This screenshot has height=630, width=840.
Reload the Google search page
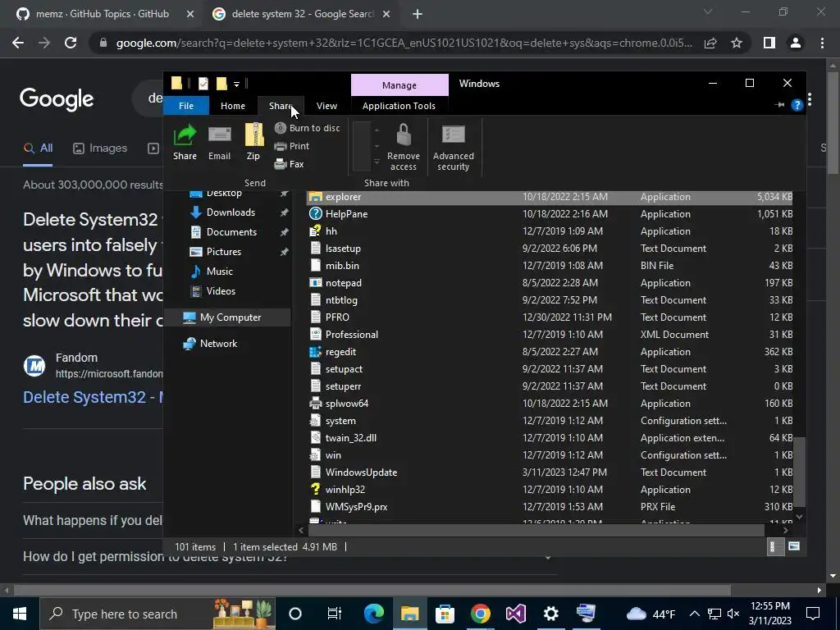coord(71,43)
